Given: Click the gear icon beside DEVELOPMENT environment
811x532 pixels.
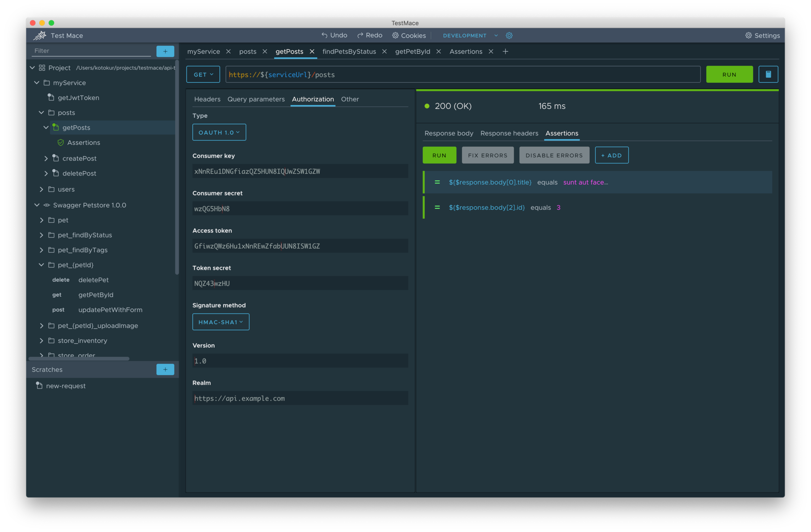Looking at the screenshot, I should 509,35.
